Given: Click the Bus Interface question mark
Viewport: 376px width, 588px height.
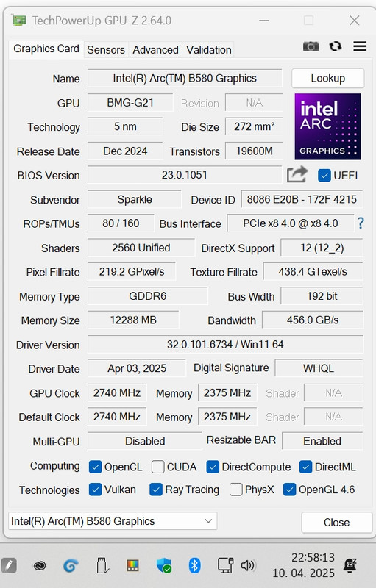Looking at the screenshot, I should (x=361, y=223).
